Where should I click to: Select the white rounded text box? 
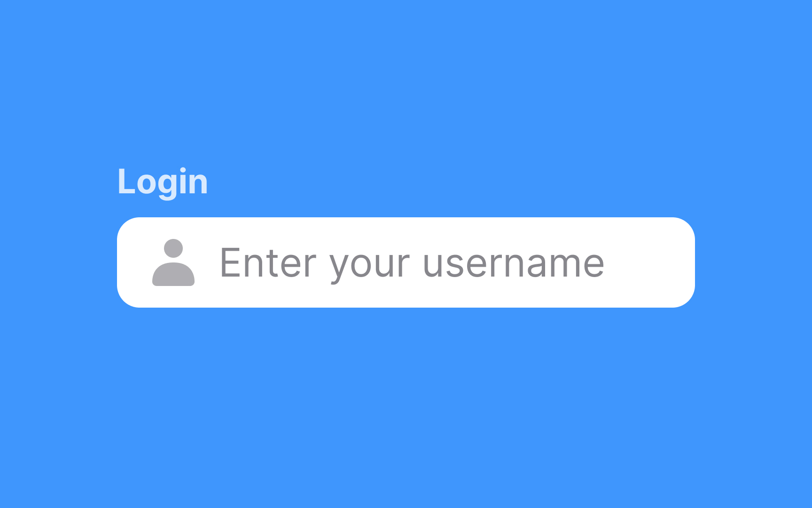(x=406, y=262)
